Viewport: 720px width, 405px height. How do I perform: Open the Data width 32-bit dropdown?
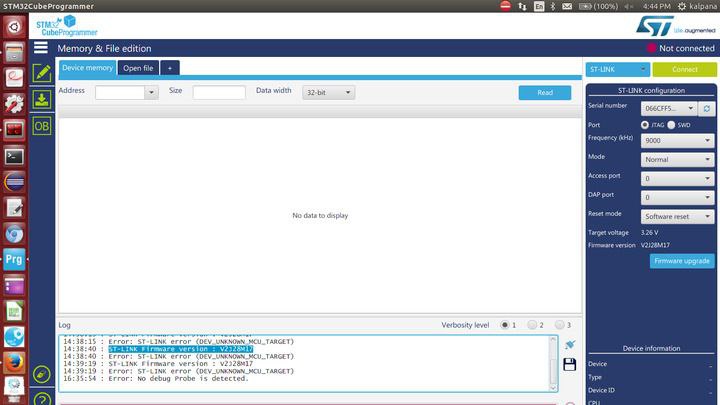click(x=328, y=92)
